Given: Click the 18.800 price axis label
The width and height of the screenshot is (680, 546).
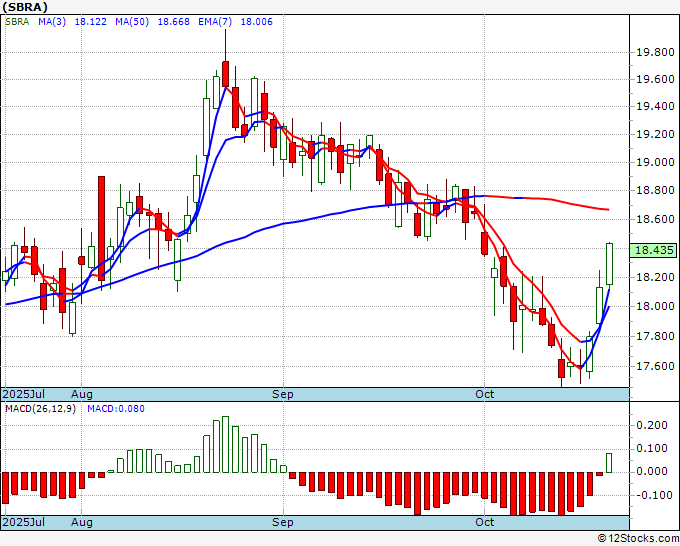Looking at the screenshot, I should coord(655,190).
